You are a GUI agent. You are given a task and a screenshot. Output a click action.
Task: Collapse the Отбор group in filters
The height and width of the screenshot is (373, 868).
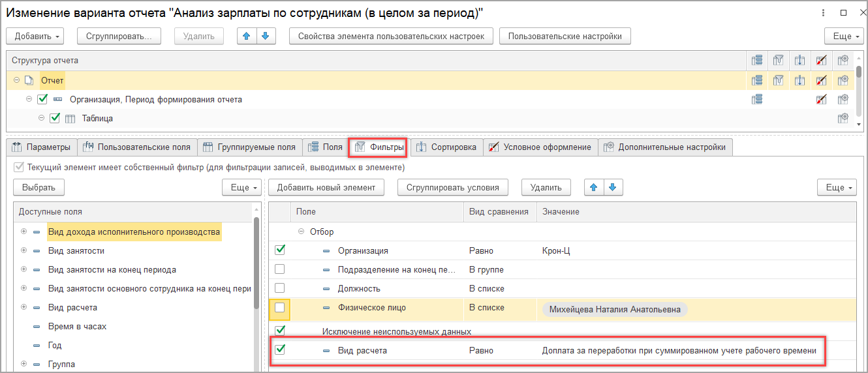302,231
